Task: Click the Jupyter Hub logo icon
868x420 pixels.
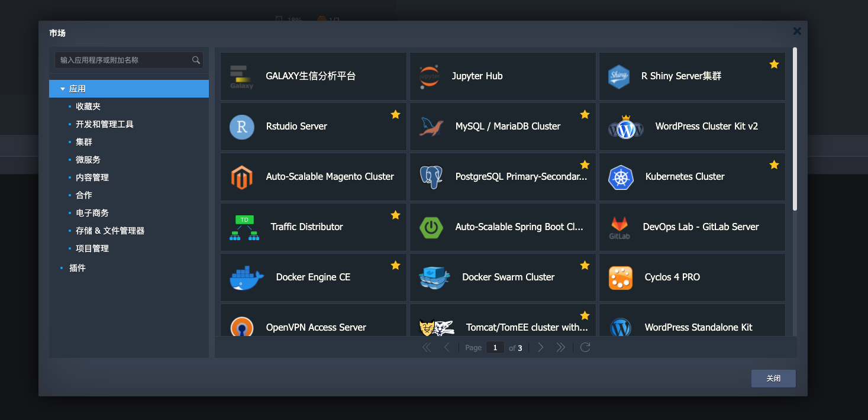Action: (429, 76)
